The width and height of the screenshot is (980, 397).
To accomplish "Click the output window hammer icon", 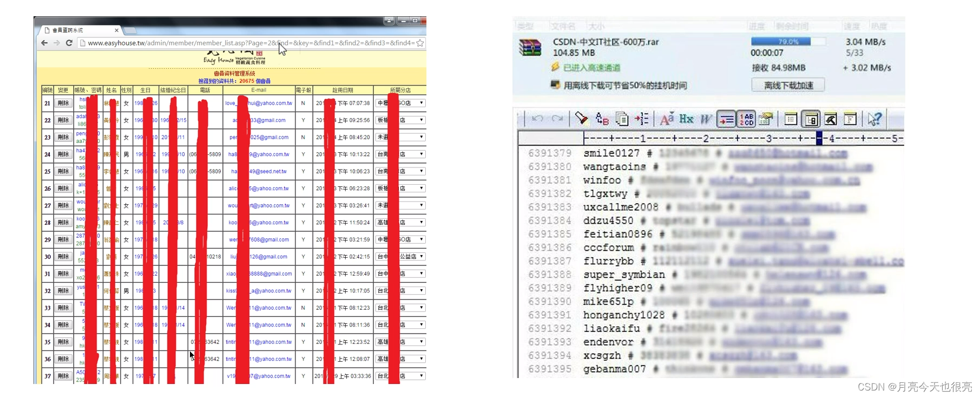I will coord(831,119).
